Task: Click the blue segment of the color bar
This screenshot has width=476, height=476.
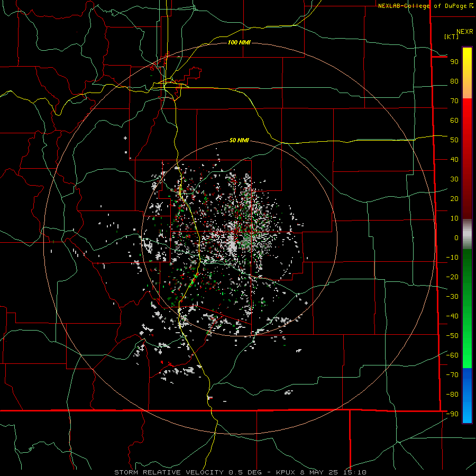Action: click(x=467, y=395)
